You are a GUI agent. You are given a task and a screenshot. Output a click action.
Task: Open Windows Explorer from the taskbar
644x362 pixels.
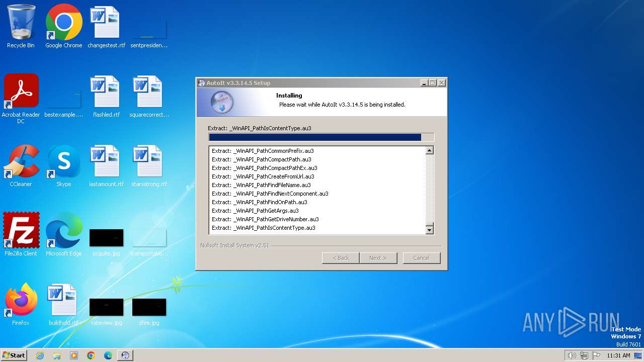click(57, 355)
